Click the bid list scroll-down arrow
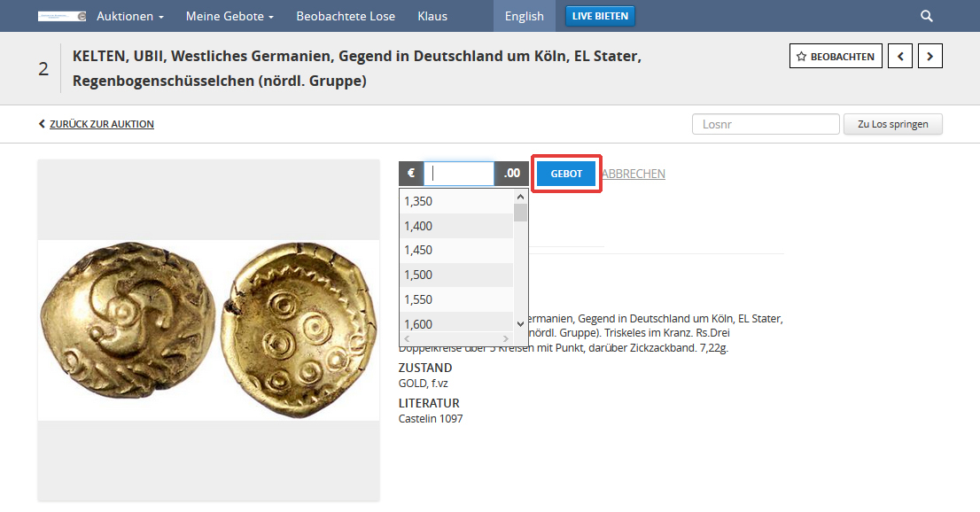Image resolution: width=980 pixels, height=512 pixels. coord(520,324)
